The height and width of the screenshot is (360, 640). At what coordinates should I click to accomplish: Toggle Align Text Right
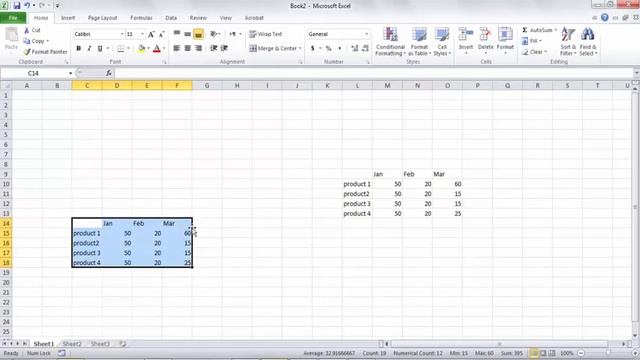click(x=199, y=48)
